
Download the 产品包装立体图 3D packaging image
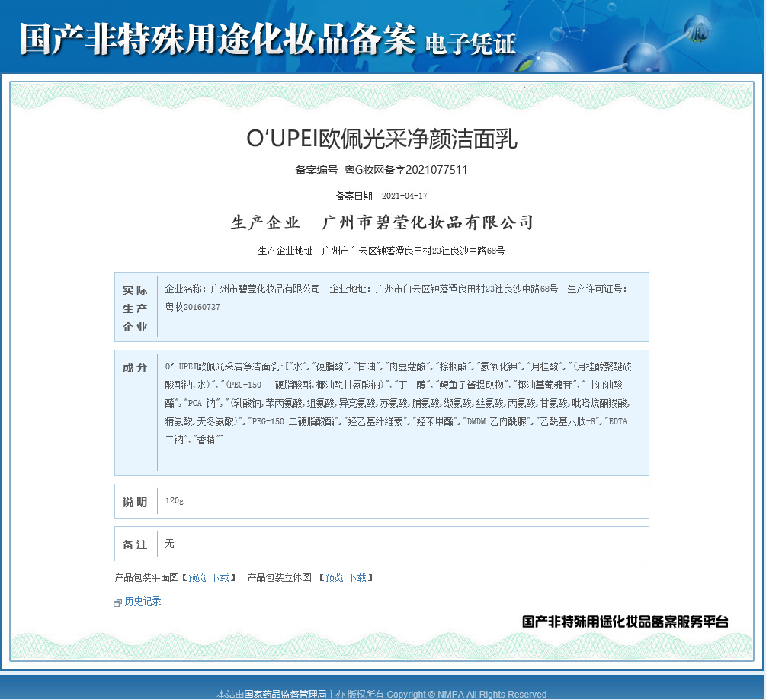(357, 578)
